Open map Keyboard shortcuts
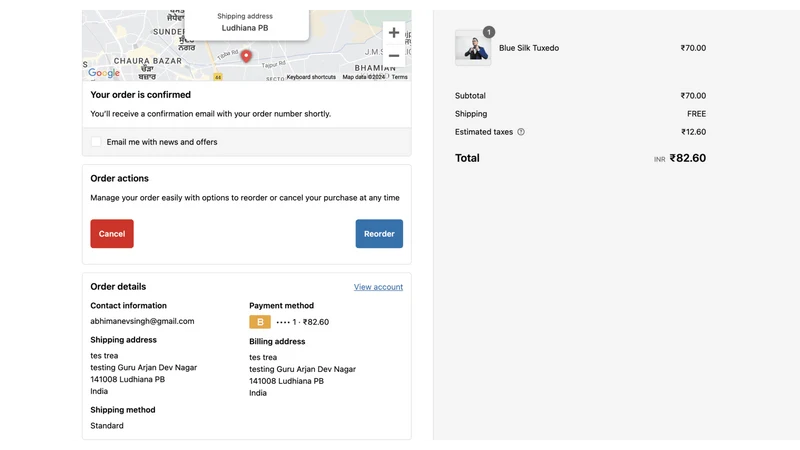Image resolution: width=800 pixels, height=450 pixels. coord(311,77)
